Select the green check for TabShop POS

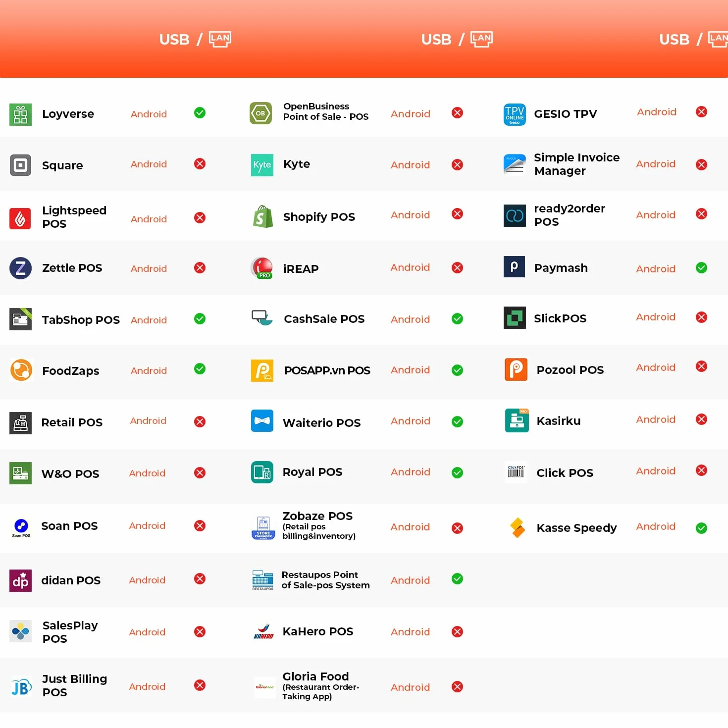[x=200, y=318]
